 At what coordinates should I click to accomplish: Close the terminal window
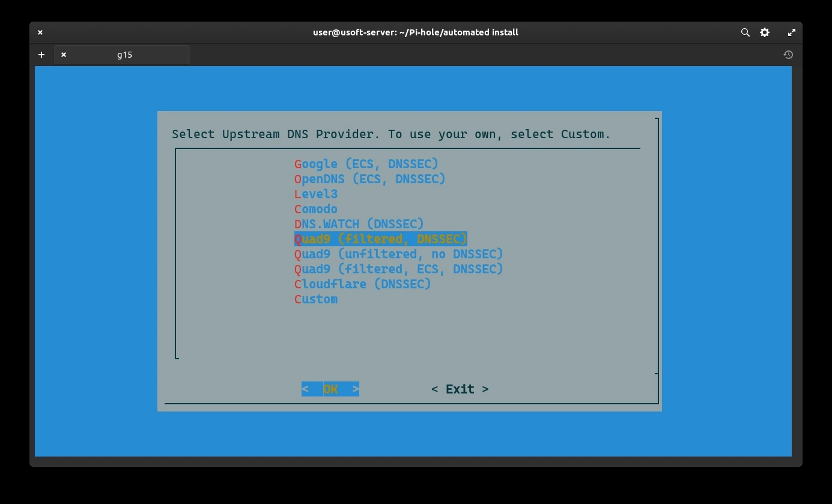pos(40,32)
